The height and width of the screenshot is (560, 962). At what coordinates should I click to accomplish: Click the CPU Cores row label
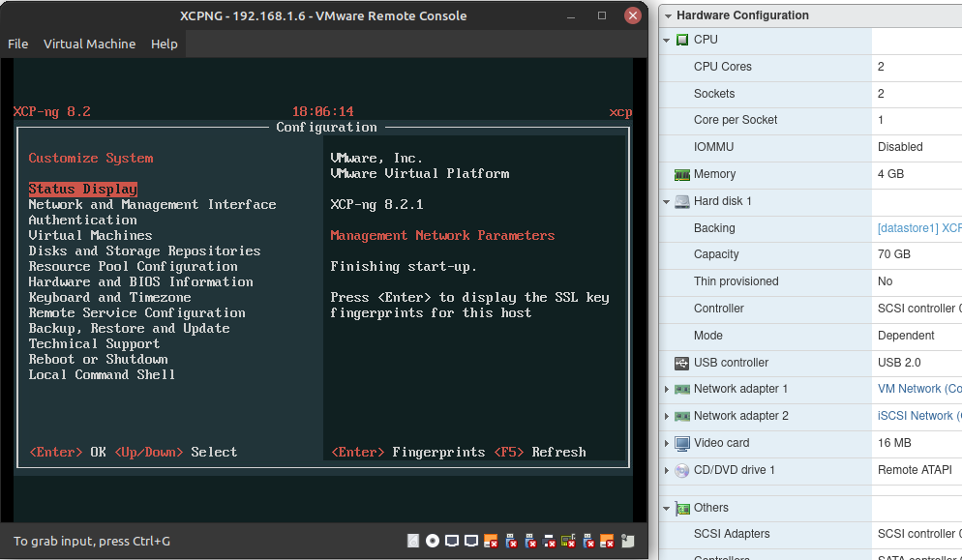[723, 67]
